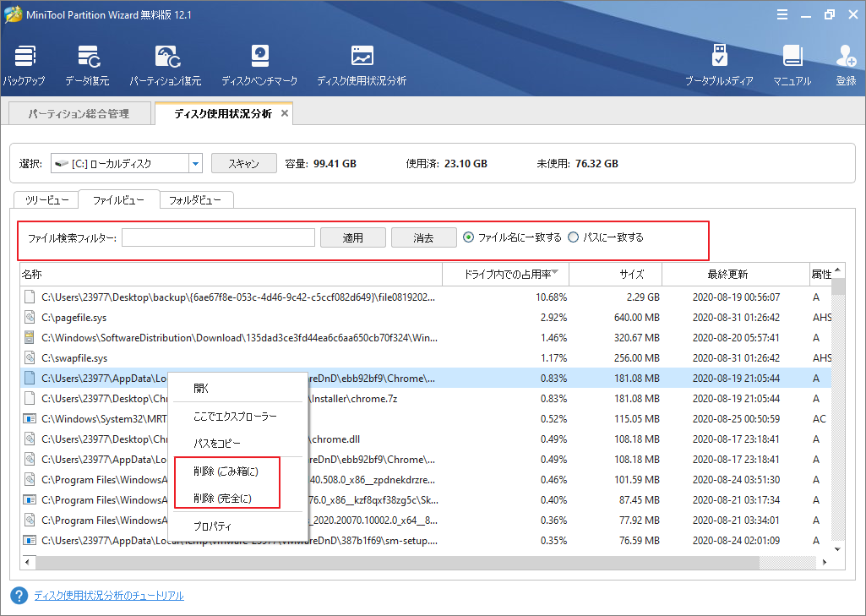
Task: Start the ディスクベンチマーク tool
Action: click(259, 62)
